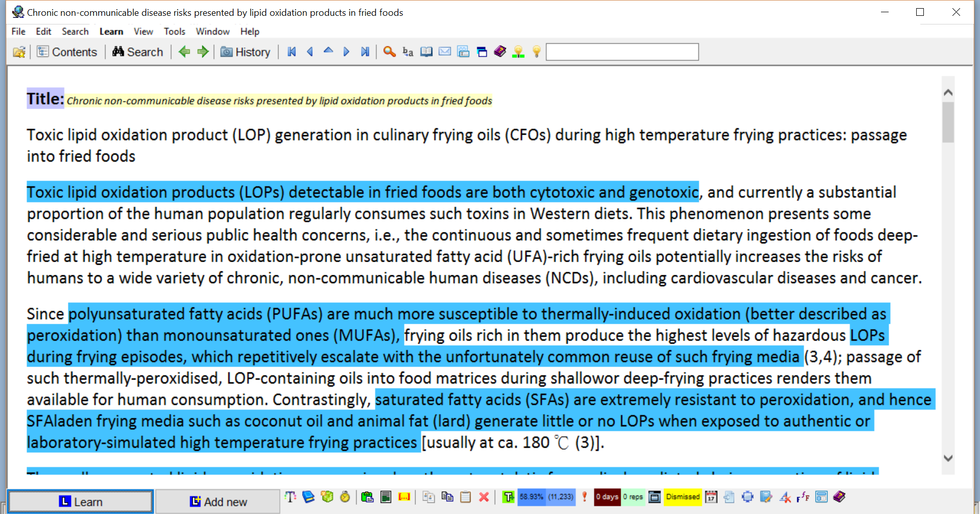Viewport: 980px width, 514px height.
Task: Click the blue book icon in bottom bar
Action: pos(308,497)
